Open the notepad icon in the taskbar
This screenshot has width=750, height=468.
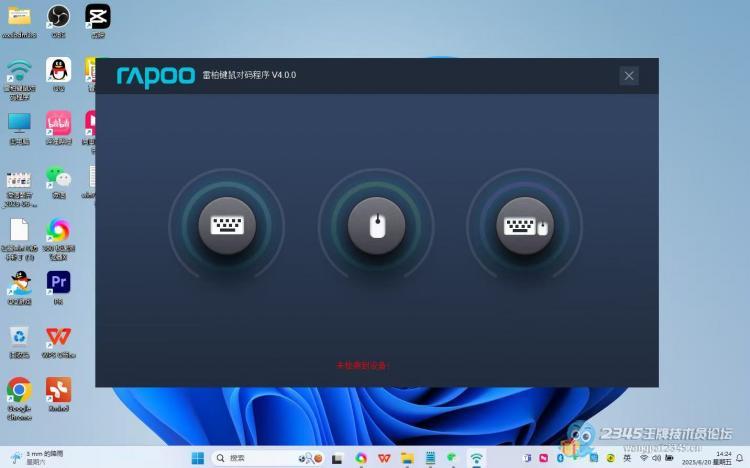click(x=430, y=458)
